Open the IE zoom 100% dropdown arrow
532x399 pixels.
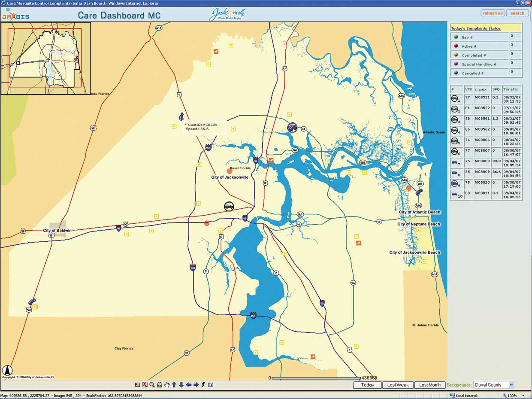[523, 396]
